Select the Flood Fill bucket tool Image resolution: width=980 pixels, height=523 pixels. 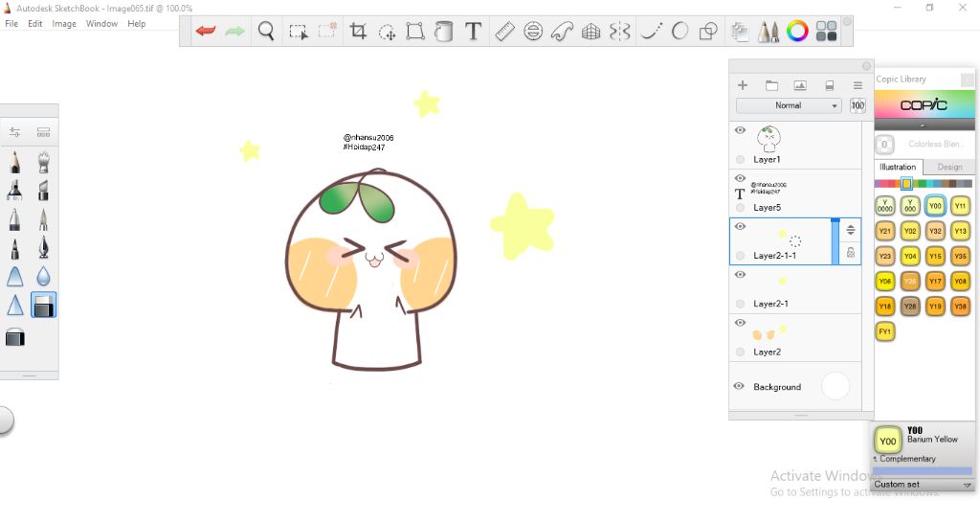(444, 32)
